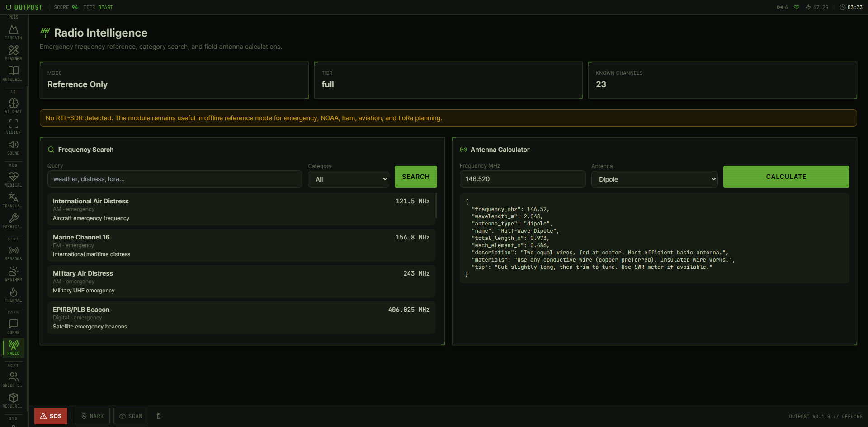Open the Medical heart icon
Screen dimensions: 868x427
tap(14, 179)
